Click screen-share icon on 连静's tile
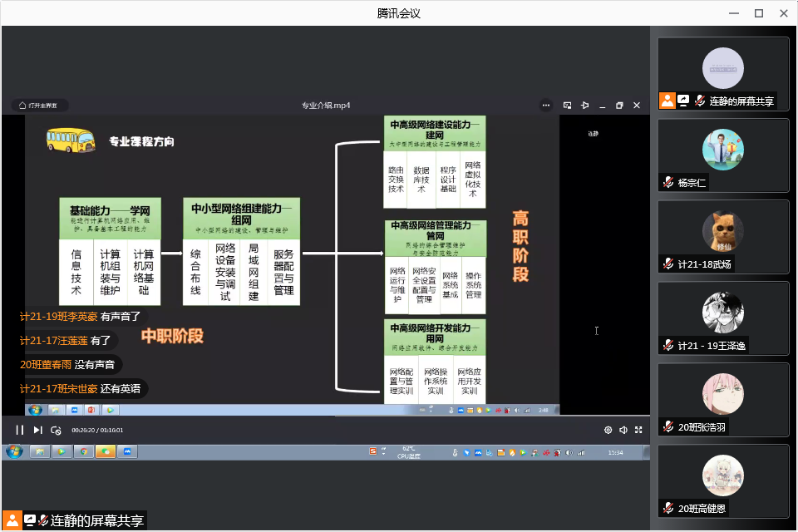The width and height of the screenshot is (798, 532). [x=683, y=101]
